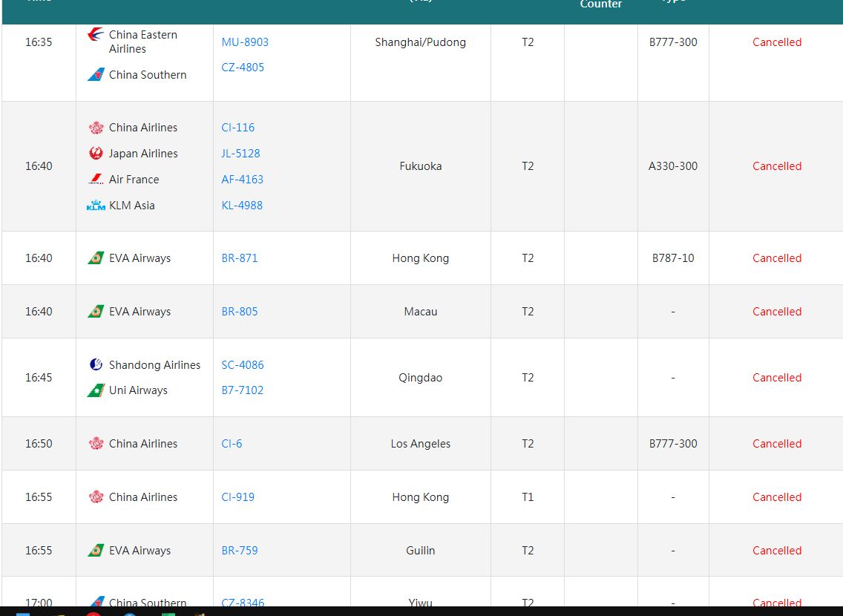The width and height of the screenshot is (843, 616).
Task: Click the 16:45 departure time
Action: [39, 377]
